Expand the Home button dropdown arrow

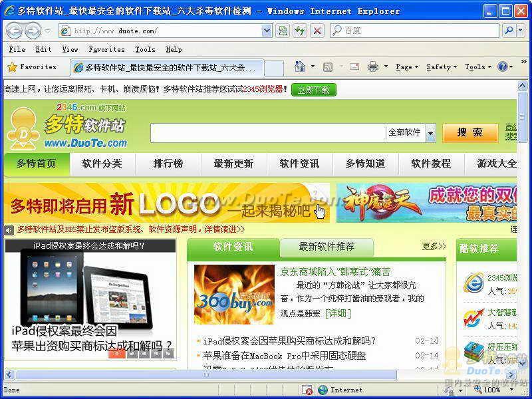[x=313, y=66]
